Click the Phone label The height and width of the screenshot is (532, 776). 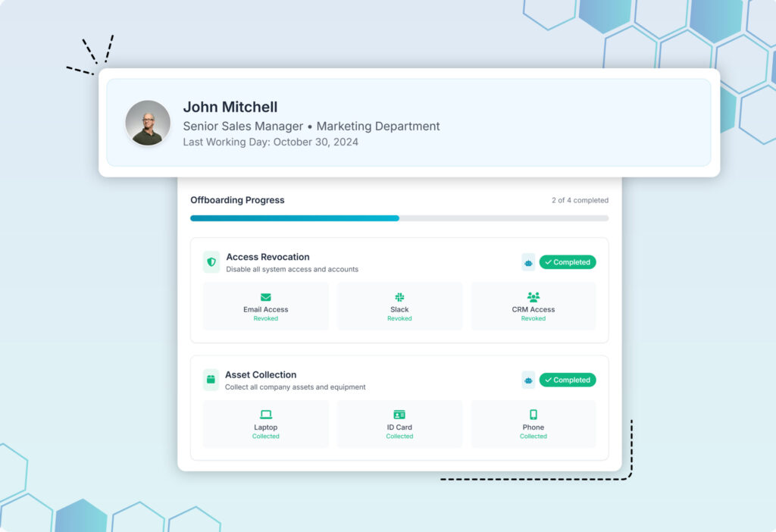coord(533,427)
